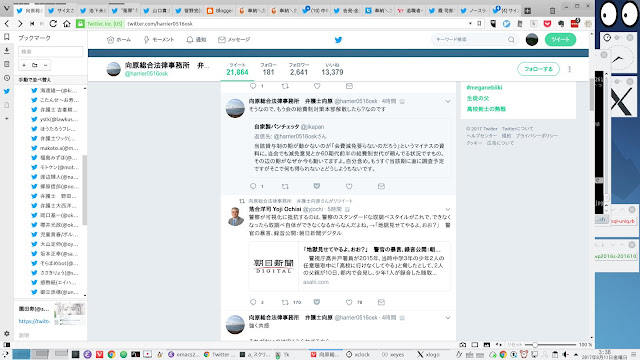This screenshot has height=360, width=640.
Task: Add a new web panel with plus icon
Action: (7, 118)
